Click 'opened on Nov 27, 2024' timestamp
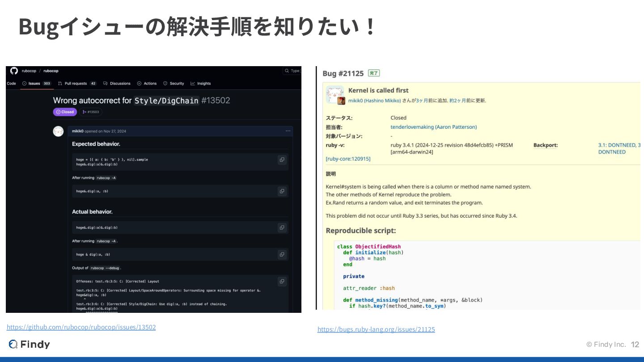The height and width of the screenshot is (362, 644). point(106,131)
